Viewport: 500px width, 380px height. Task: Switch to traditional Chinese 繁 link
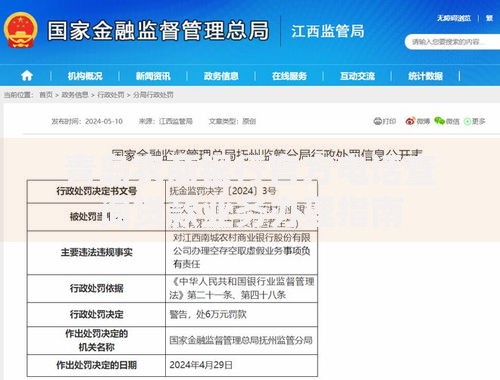tap(489, 18)
